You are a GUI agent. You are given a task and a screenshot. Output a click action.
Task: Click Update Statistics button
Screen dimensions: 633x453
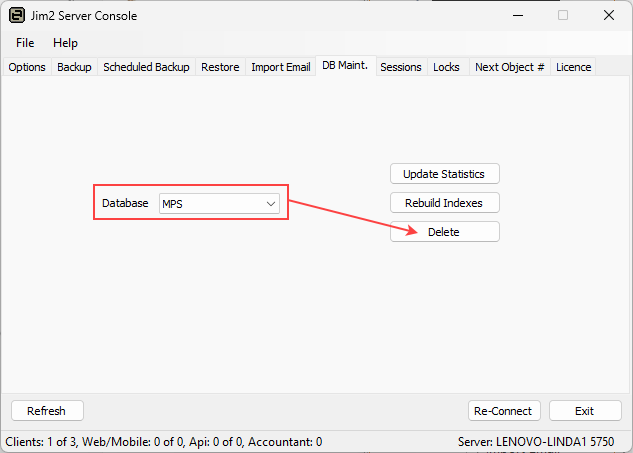pos(444,174)
